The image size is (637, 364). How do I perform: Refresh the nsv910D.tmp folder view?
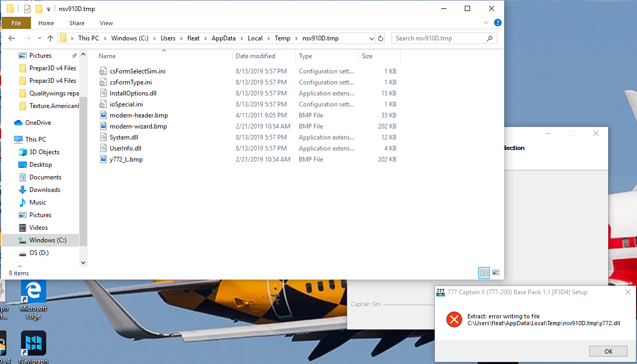(x=380, y=38)
